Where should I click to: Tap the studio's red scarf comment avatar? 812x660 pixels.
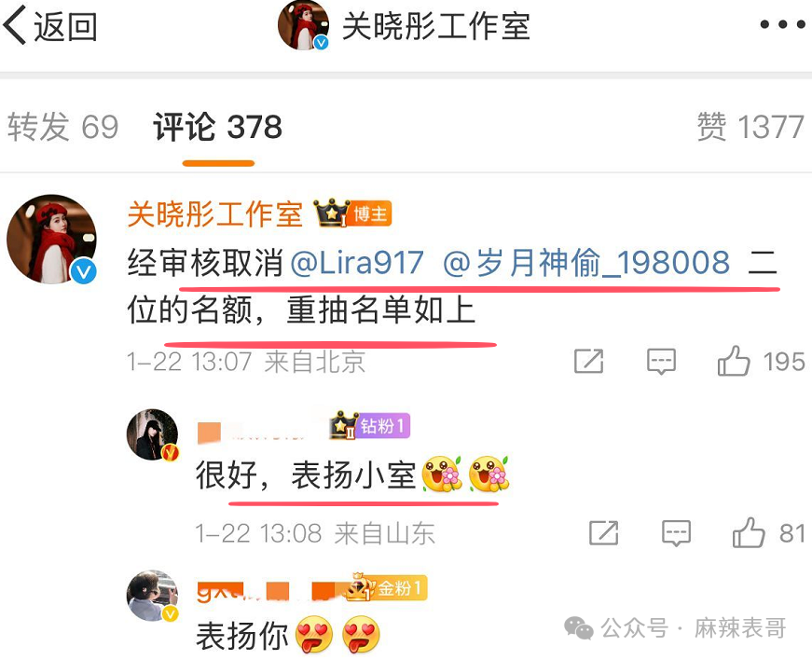coord(52,240)
